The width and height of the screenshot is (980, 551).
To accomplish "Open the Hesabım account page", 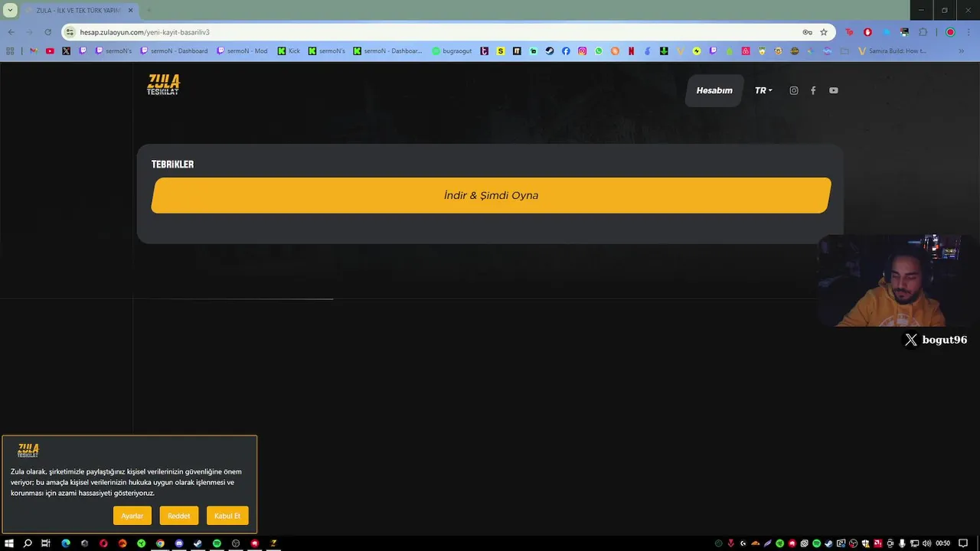I will [714, 90].
